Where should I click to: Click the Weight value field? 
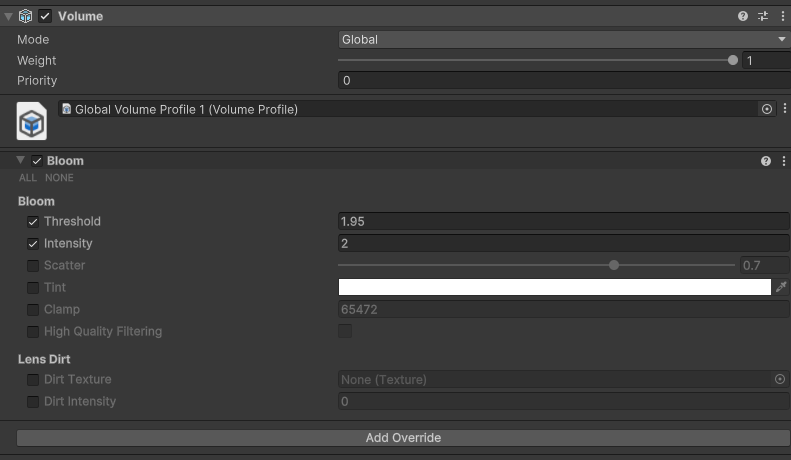[x=767, y=61]
